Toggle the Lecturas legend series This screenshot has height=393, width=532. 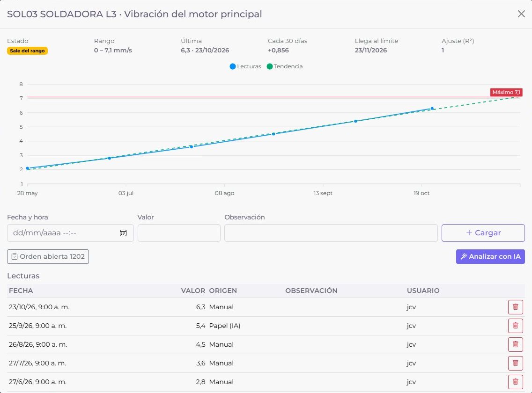point(245,66)
